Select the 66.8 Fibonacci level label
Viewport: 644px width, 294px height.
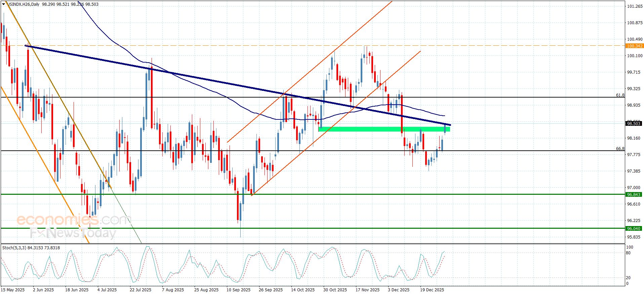pyautogui.click(x=620, y=149)
